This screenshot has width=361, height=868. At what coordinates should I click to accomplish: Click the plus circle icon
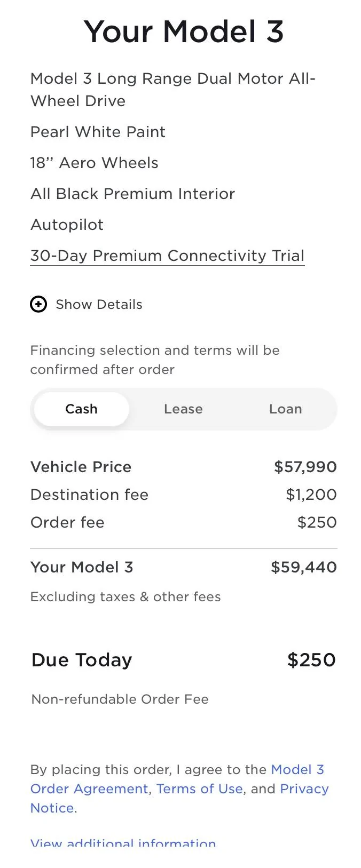38,305
